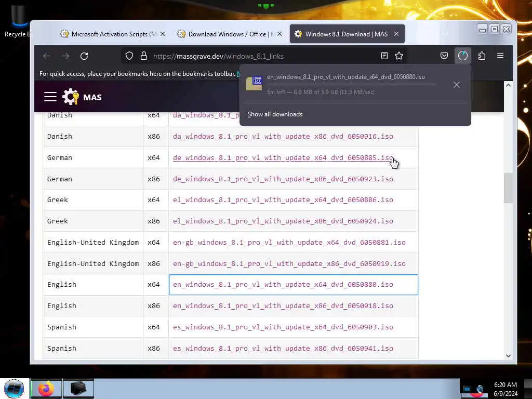Go forward to the next page
This screenshot has width=532, height=399.
(x=65, y=56)
